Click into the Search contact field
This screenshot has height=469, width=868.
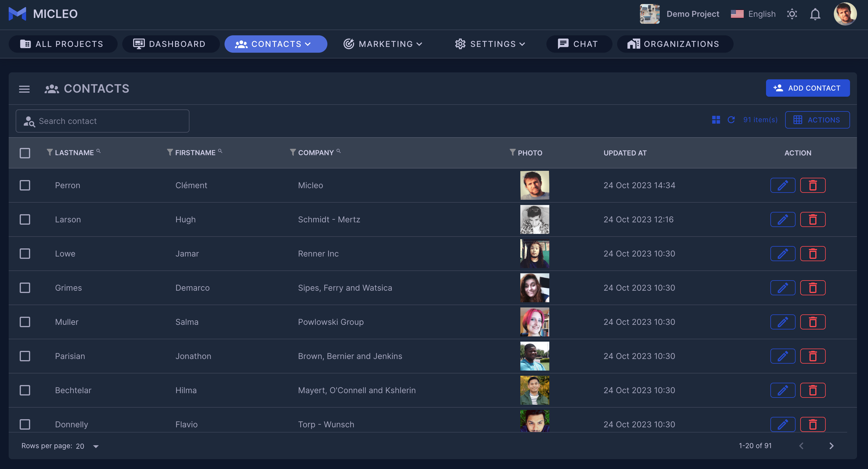tap(103, 121)
